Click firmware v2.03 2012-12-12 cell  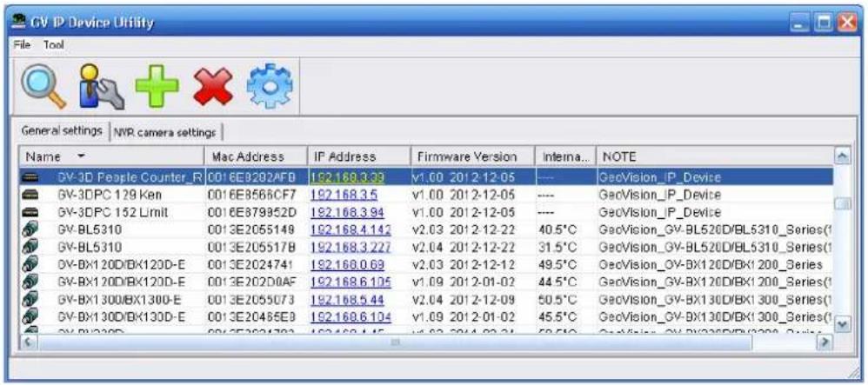pos(464,265)
